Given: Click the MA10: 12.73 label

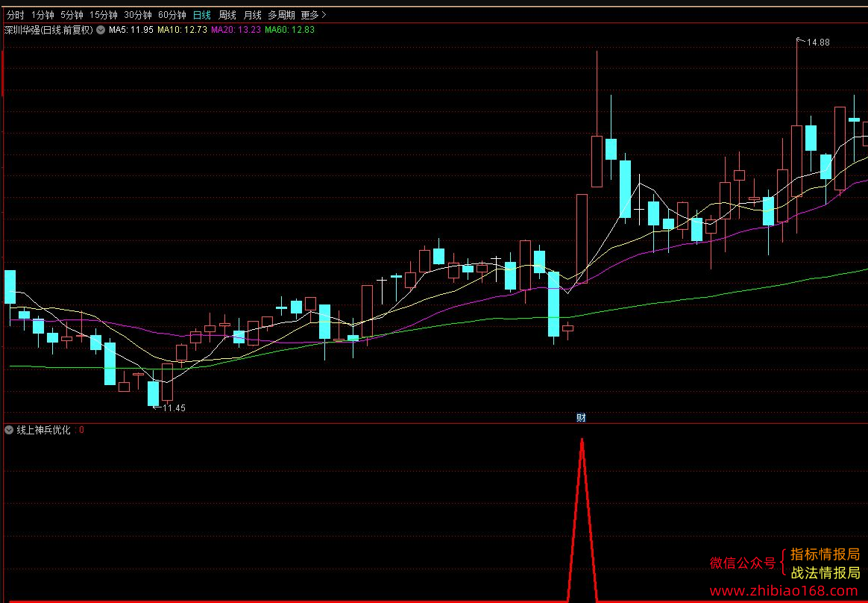Looking at the screenshot, I should [182, 30].
